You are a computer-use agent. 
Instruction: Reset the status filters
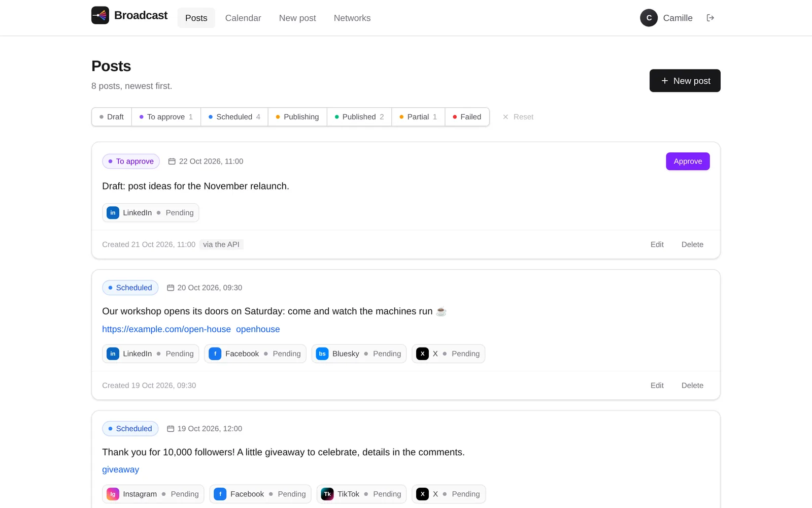(518, 117)
